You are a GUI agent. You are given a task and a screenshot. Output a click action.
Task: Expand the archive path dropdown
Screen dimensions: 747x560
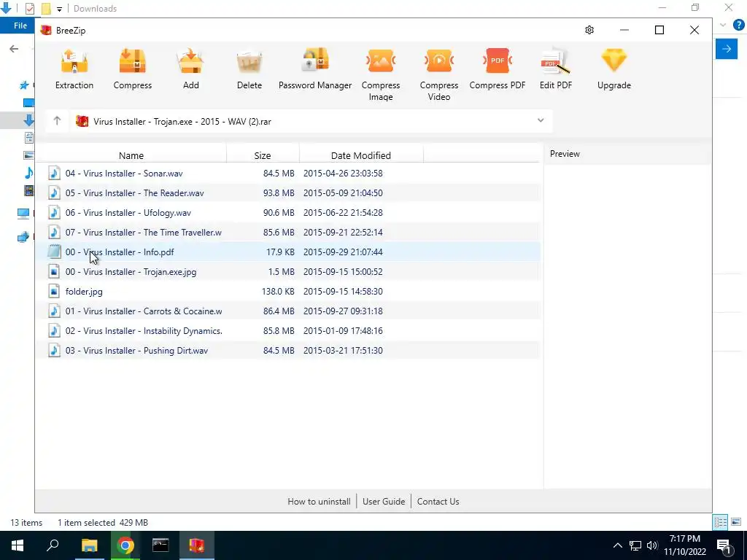[541, 120]
